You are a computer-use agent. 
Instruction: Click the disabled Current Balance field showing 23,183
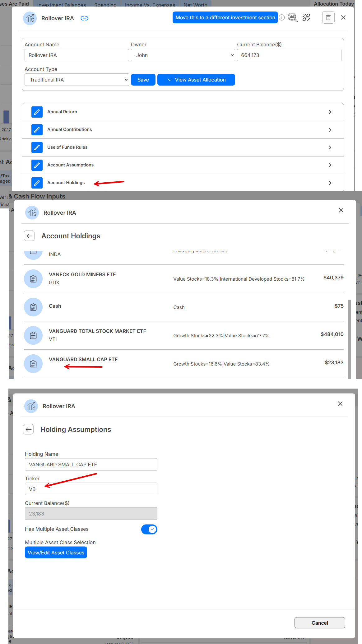tap(91, 514)
